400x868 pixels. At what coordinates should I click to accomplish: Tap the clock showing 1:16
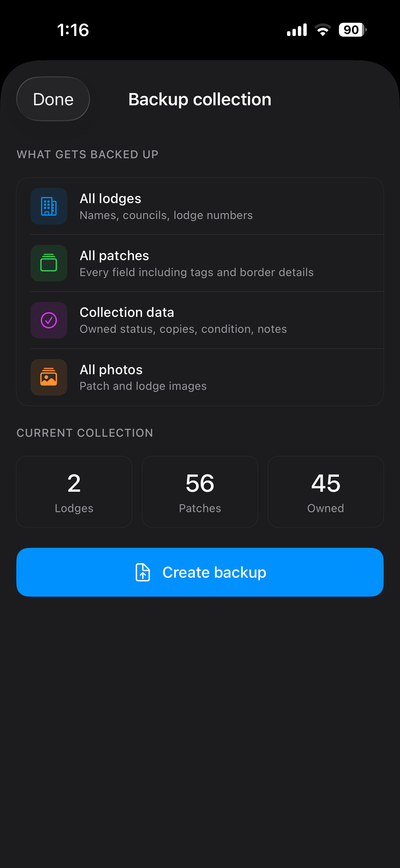(73, 30)
